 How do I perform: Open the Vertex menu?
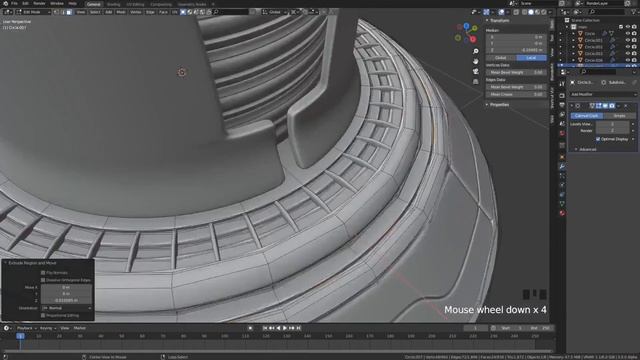point(136,12)
